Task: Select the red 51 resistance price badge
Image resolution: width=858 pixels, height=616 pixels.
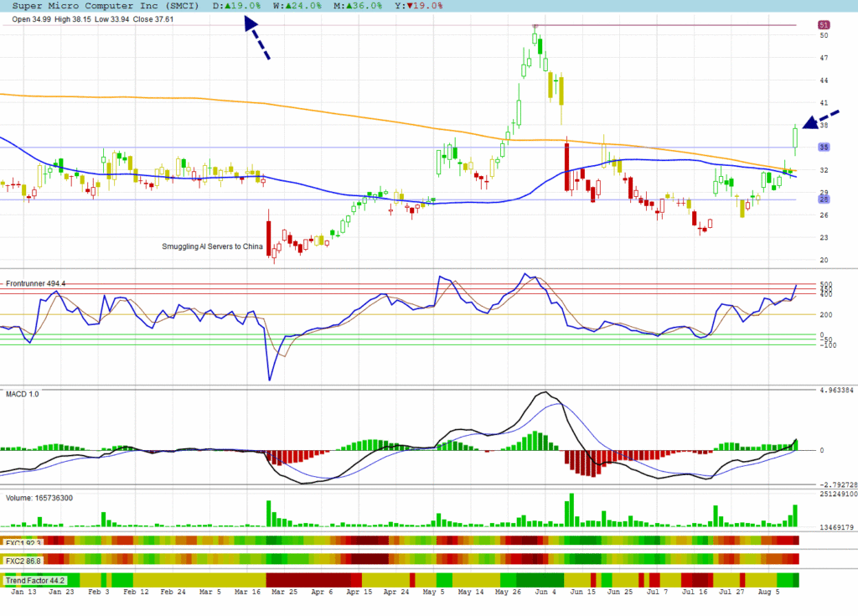Action: 824,24
